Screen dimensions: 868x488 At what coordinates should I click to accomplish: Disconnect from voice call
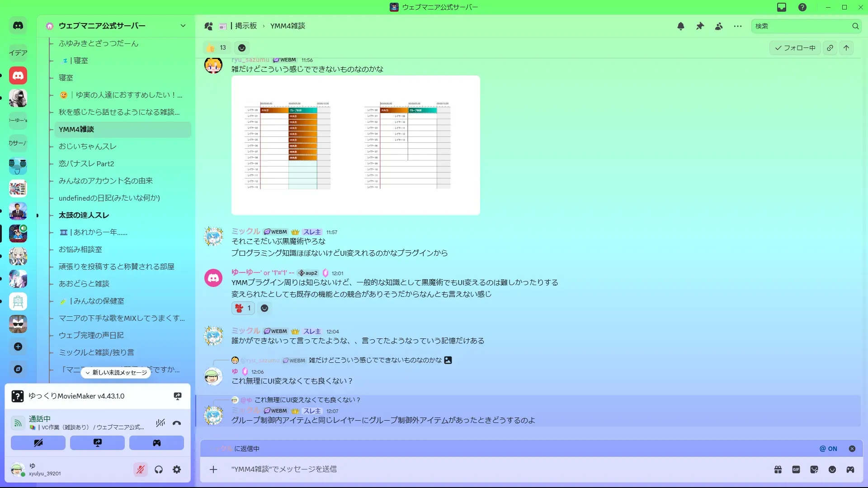point(177,423)
